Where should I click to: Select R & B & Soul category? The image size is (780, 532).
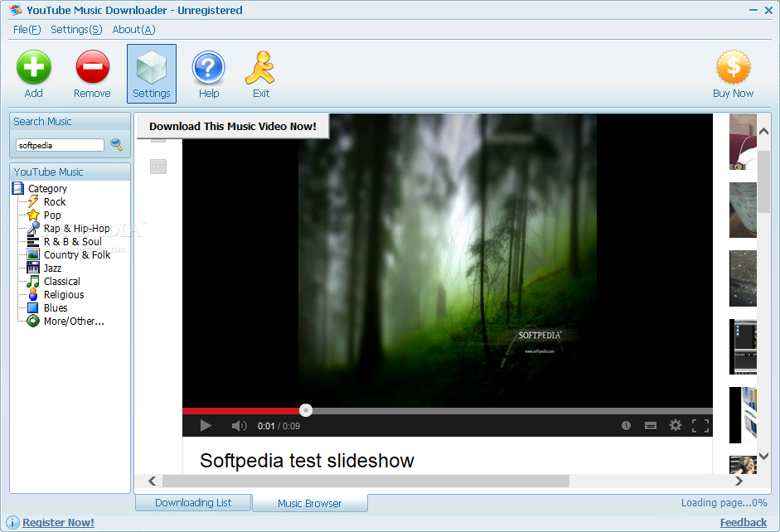point(73,242)
